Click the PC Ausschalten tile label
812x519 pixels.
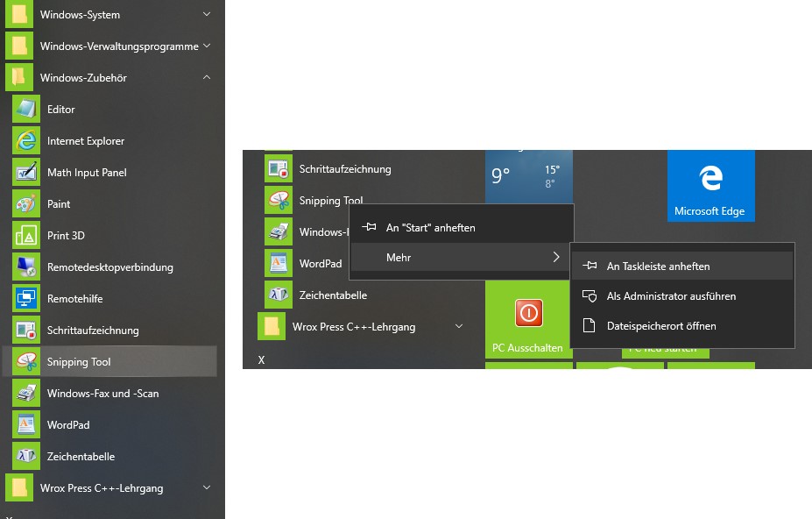click(527, 348)
